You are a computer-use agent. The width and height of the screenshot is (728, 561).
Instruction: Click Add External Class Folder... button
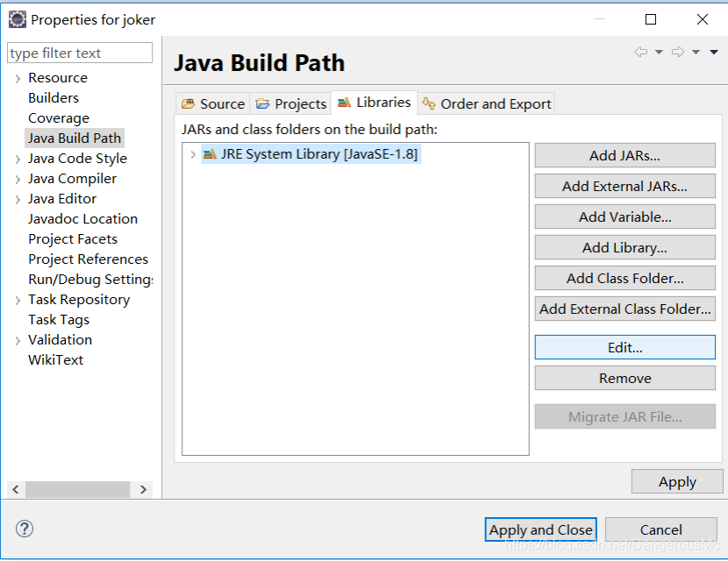tap(625, 309)
